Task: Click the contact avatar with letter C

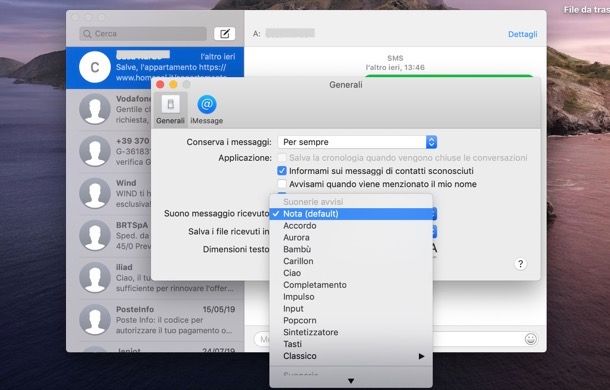Action: (x=95, y=67)
